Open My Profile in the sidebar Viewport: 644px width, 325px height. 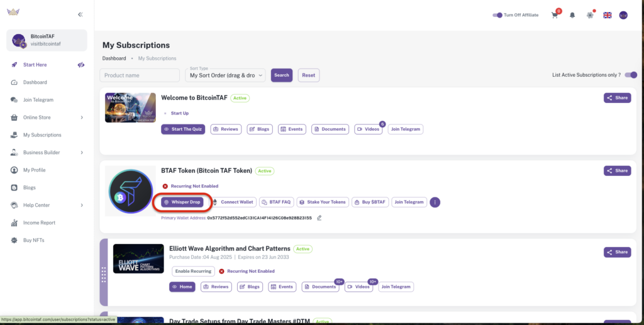34,170
